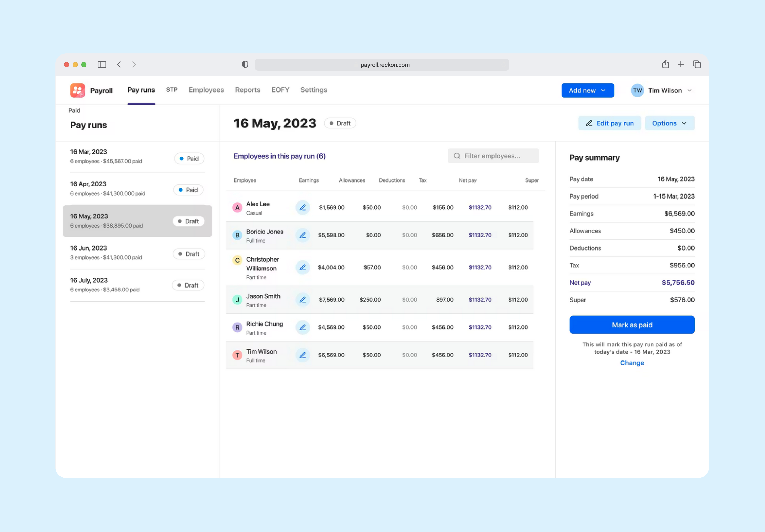Go to the Employees tab
This screenshot has height=532, width=765.
pyautogui.click(x=206, y=90)
